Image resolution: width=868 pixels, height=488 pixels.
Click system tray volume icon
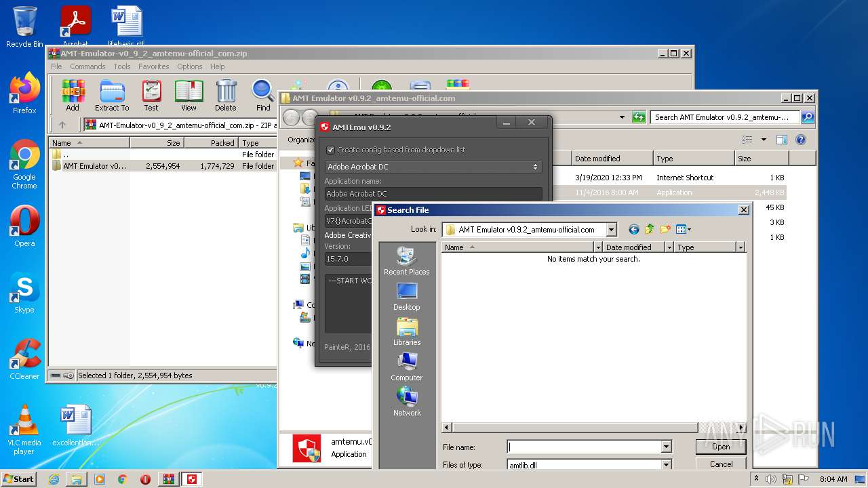(771, 479)
